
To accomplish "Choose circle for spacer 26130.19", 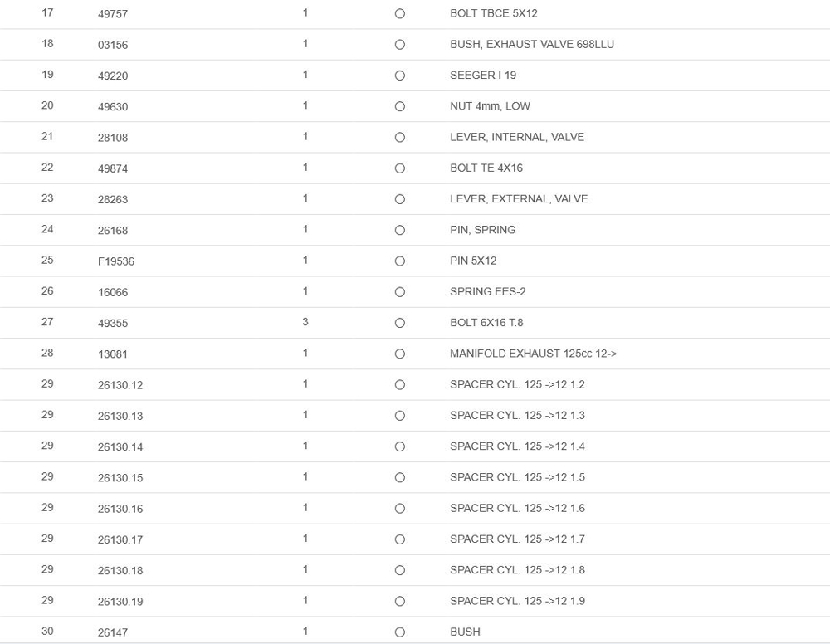I will 400,601.
